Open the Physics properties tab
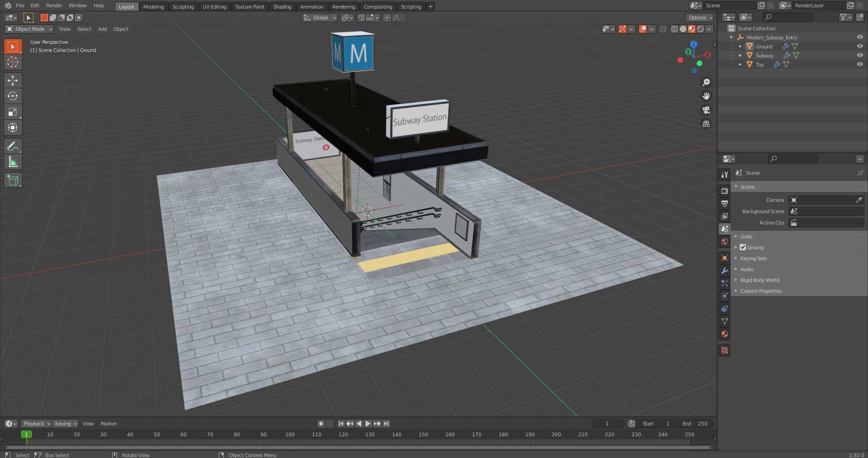868x458 pixels. click(x=725, y=296)
